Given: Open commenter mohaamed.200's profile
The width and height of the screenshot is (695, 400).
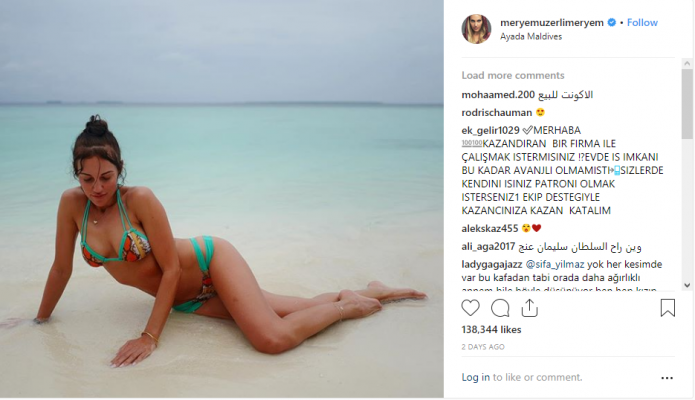Looking at the screenshot, I should pos(499,94).
